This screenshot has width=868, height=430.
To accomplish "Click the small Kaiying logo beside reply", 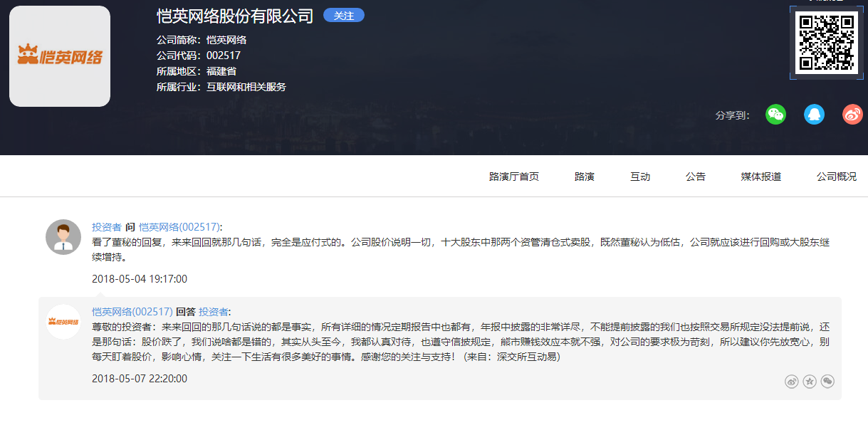I will [x=63, y=322].
